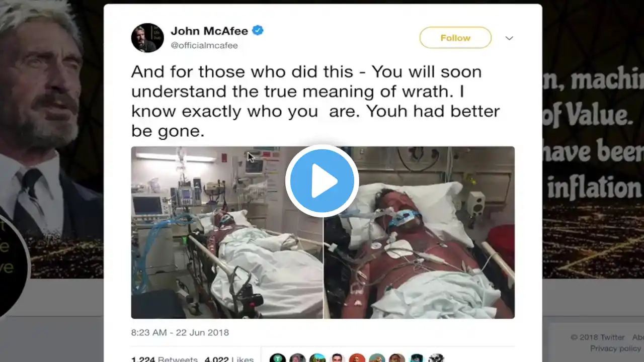This screenshot has width=644, height=362.
Task: Click the green Tether 'T' liker avatar
Action: (x=278, y=358)
